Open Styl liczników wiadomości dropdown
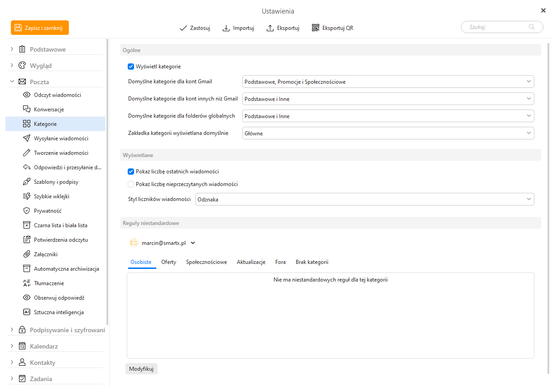This screenshot has width=557, height=392. 364,199
